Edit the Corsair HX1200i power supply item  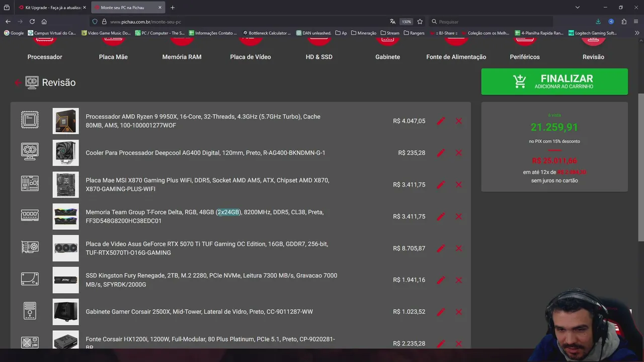point(441,344)
